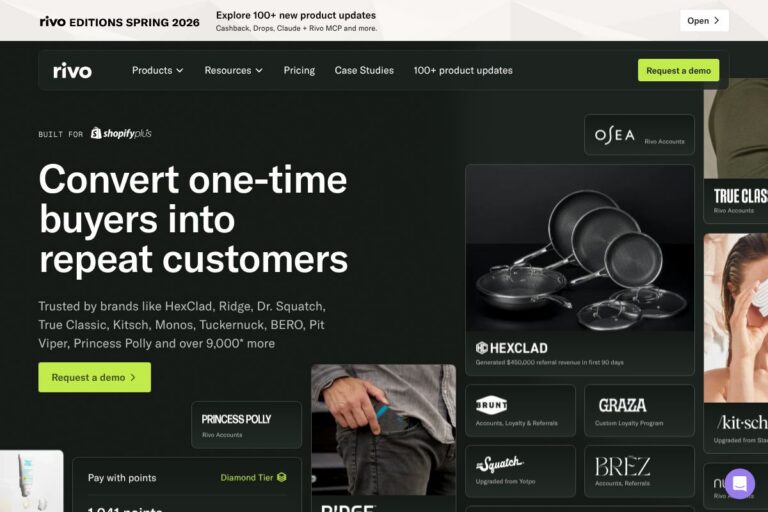Open the Graza custom loyalty card

click(x=639, y=411)
